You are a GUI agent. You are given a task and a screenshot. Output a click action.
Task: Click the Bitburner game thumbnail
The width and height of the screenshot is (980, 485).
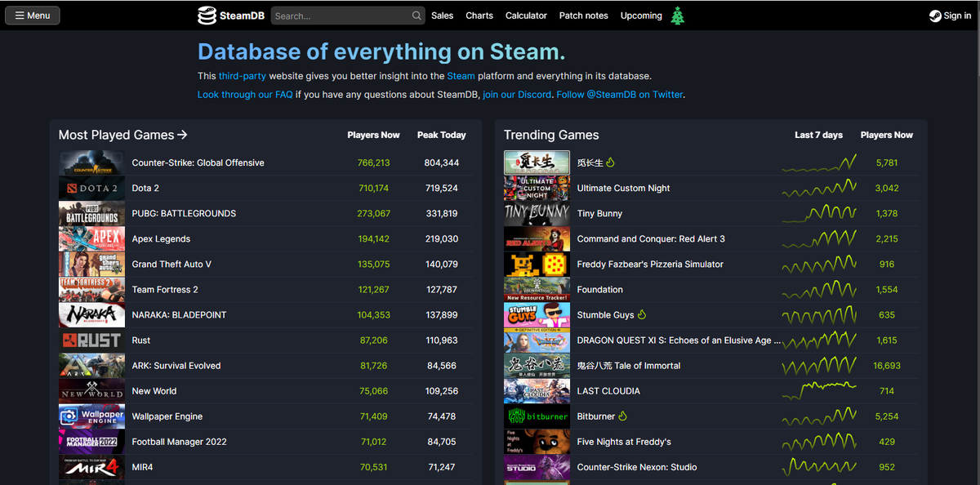537,416
